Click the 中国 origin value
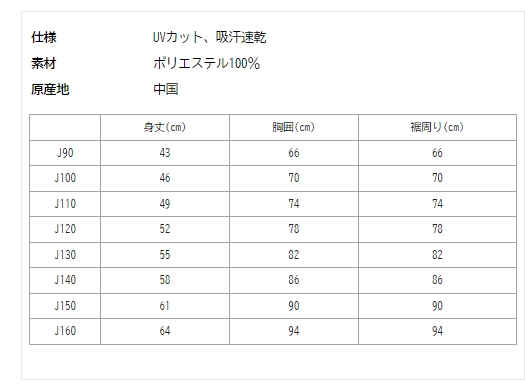This screenshot has width=525, height=392. [166, 89]
